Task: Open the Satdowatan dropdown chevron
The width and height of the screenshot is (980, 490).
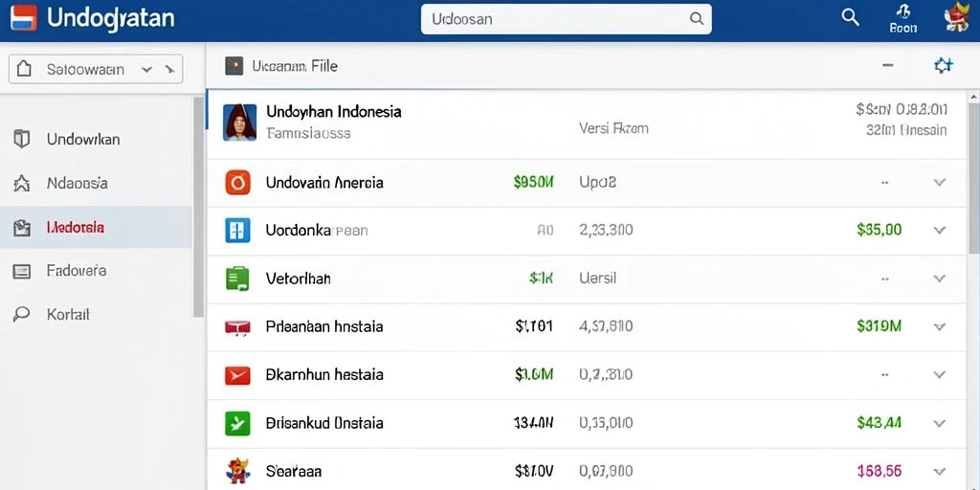Action: click(x=147, y=70)
